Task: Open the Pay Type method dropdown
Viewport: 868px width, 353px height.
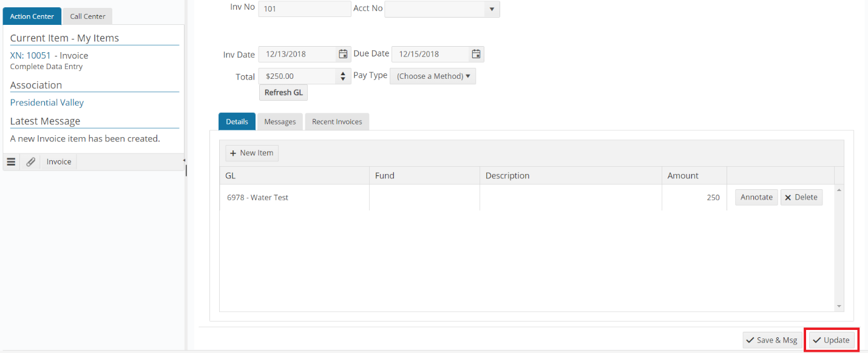Action: pyautogui.click(x=433, y=75)
